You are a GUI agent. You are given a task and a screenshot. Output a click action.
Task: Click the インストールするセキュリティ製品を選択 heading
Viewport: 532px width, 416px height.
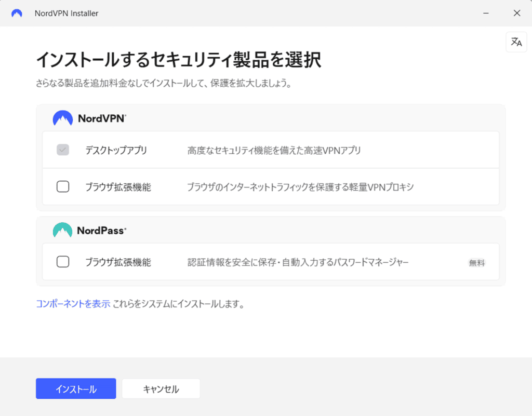click(x=178, y=60)
